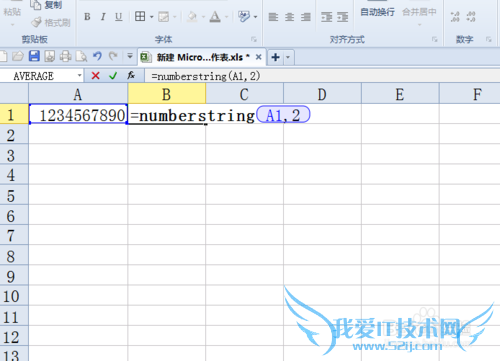Click formula bar with =numberstring(A1,2)

[x=322, y=76]
